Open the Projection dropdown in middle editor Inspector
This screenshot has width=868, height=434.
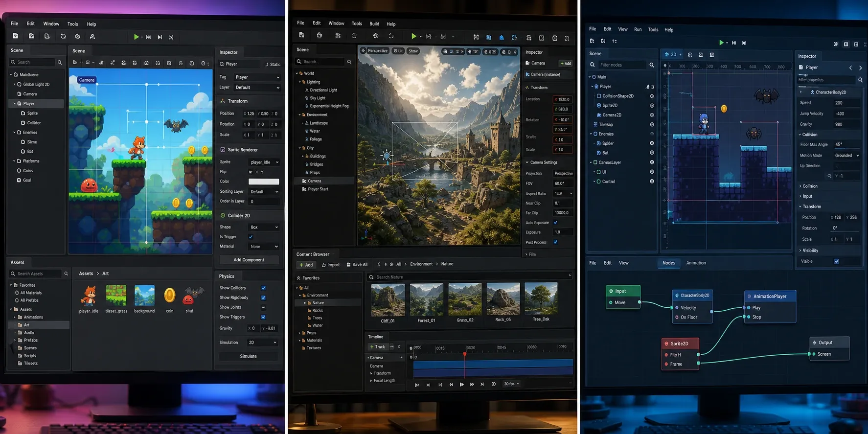point(563,174)
